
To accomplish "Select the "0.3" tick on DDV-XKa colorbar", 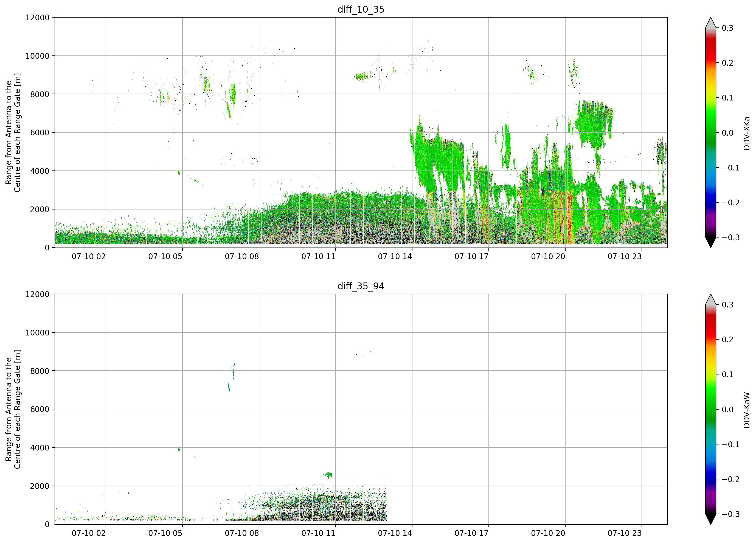I will (728, 28).
